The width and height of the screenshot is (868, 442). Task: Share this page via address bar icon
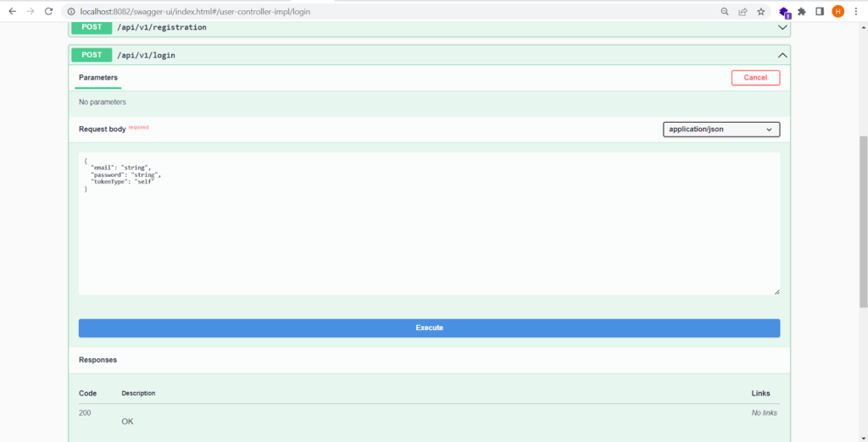[x=743, y=11]
